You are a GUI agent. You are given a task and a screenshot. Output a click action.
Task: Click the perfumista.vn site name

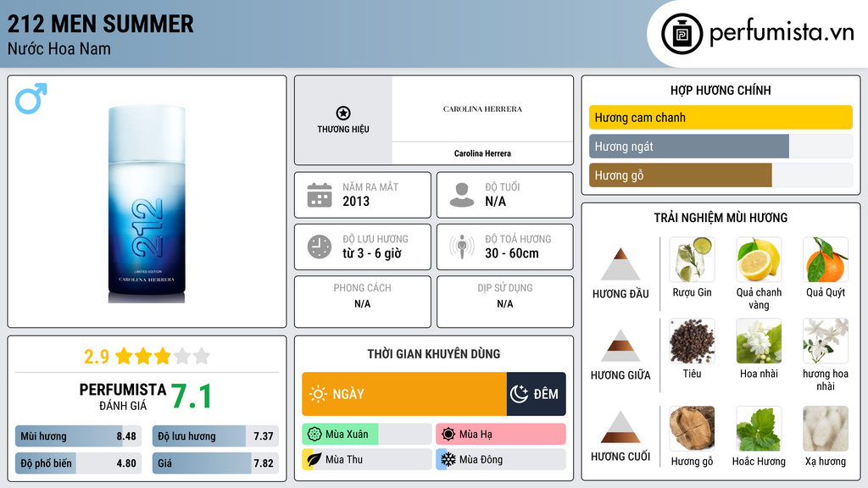coord(781,33)
